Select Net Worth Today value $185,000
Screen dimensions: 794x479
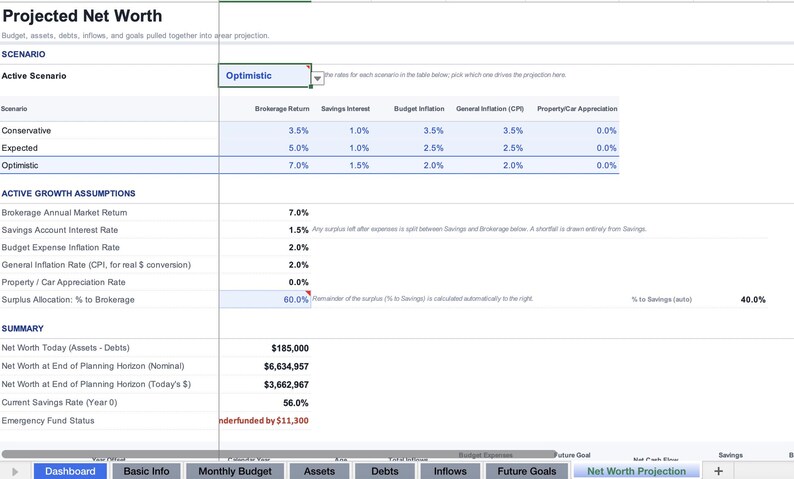(290, 348)
